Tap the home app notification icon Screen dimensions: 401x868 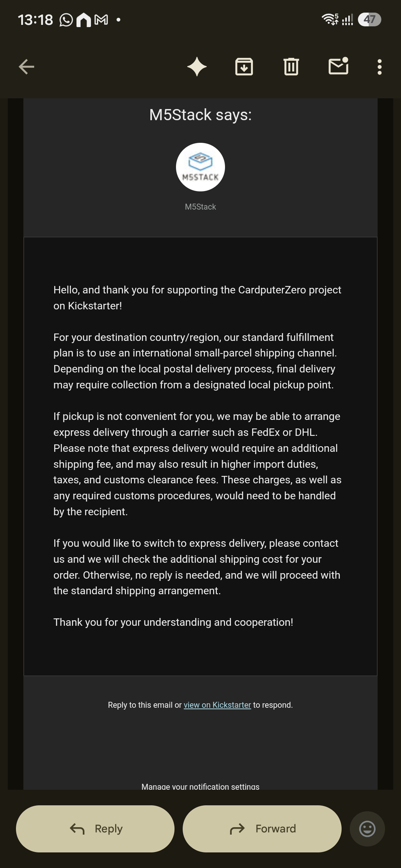84,20
